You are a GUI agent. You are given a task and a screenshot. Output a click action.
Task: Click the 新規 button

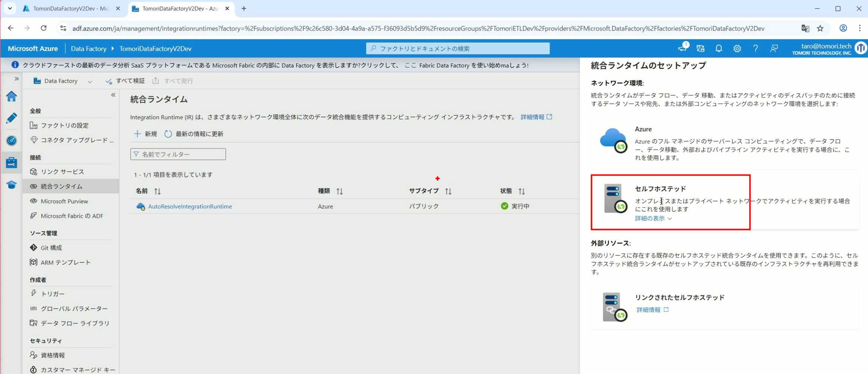coord(145,134)
